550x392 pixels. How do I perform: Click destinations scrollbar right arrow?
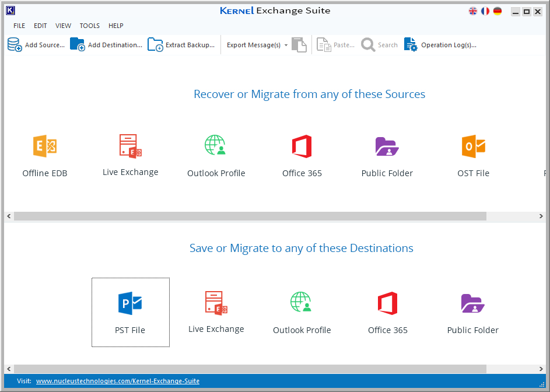tap(541, 369)
